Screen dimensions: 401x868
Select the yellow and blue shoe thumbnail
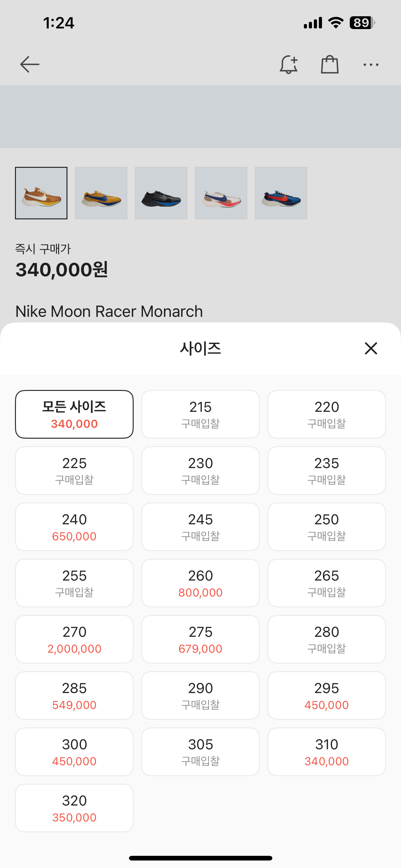tap(101, 193)
